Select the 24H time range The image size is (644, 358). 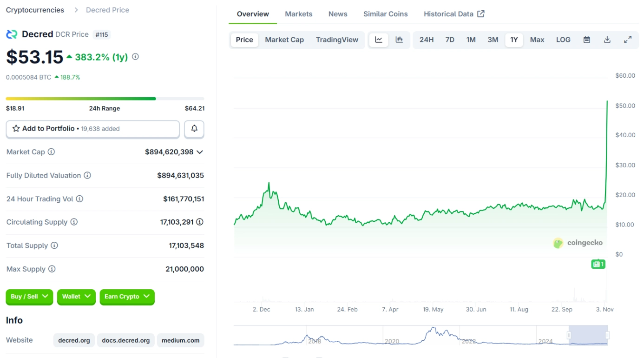[426, 40]
